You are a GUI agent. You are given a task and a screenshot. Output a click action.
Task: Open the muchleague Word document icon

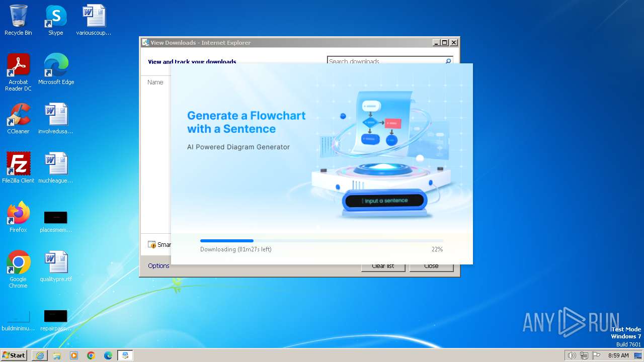(x=55, y=167)
